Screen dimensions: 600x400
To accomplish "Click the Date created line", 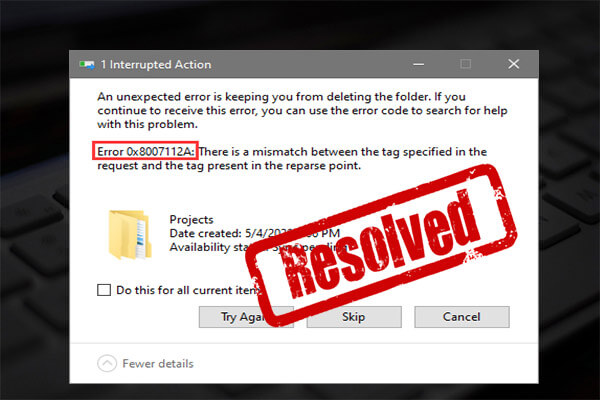I will [x=254, y=233].
